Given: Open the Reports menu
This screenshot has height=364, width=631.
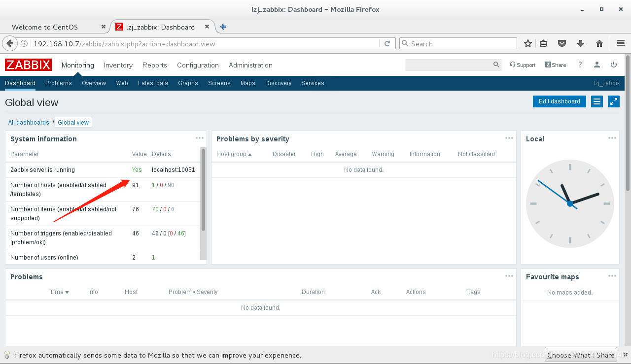Looking at the screenshot, I should click(x=155, y=65).
